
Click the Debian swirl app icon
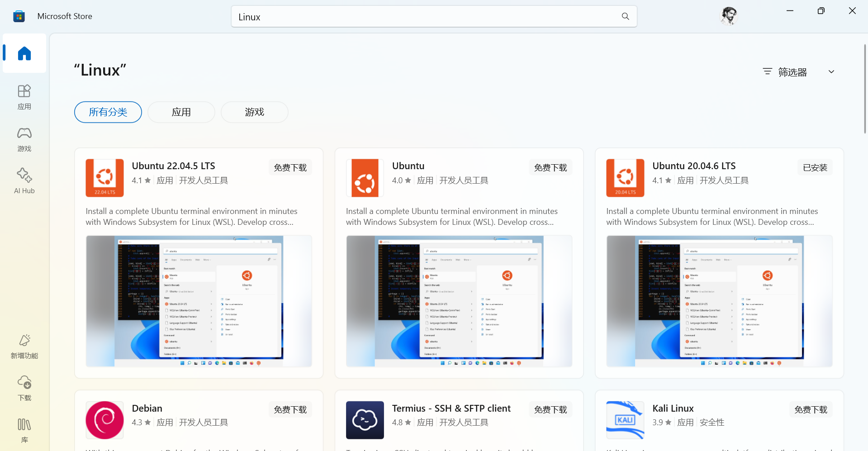click(x=104, y=420)
